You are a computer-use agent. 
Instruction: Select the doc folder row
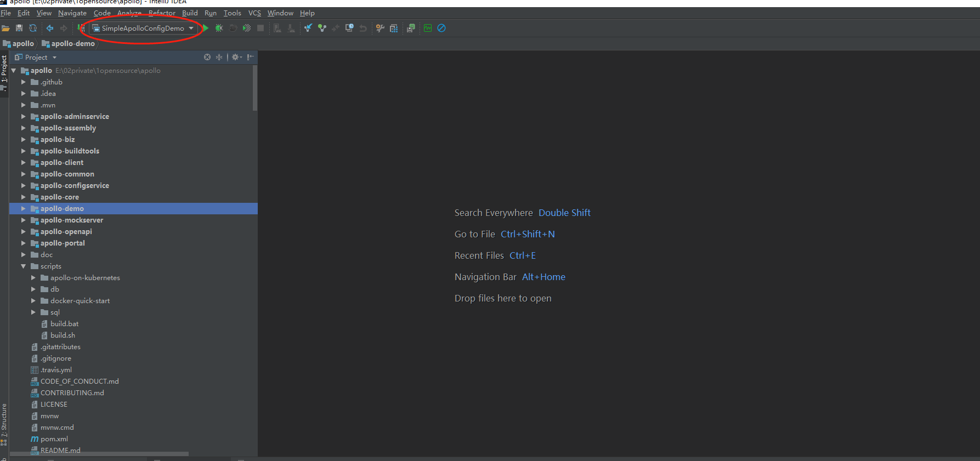coord(133,255)
